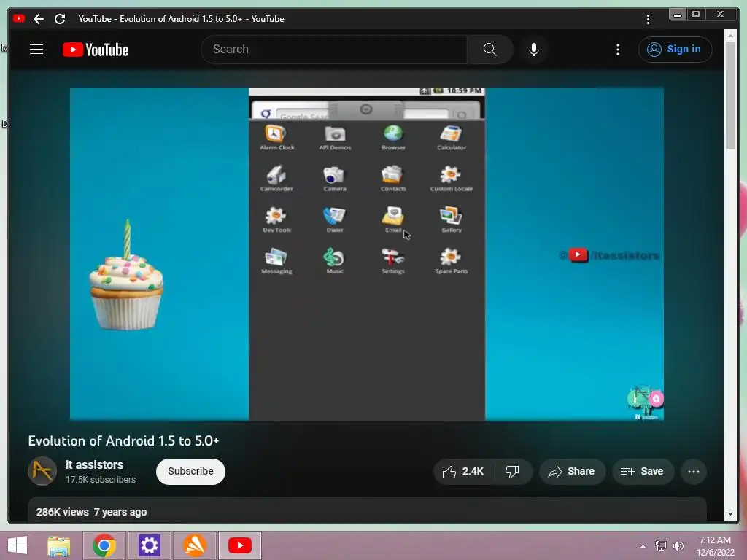Click video title Evolution of Android text
The height and width of the screenshot is (560, 747).
click(123, 441)
